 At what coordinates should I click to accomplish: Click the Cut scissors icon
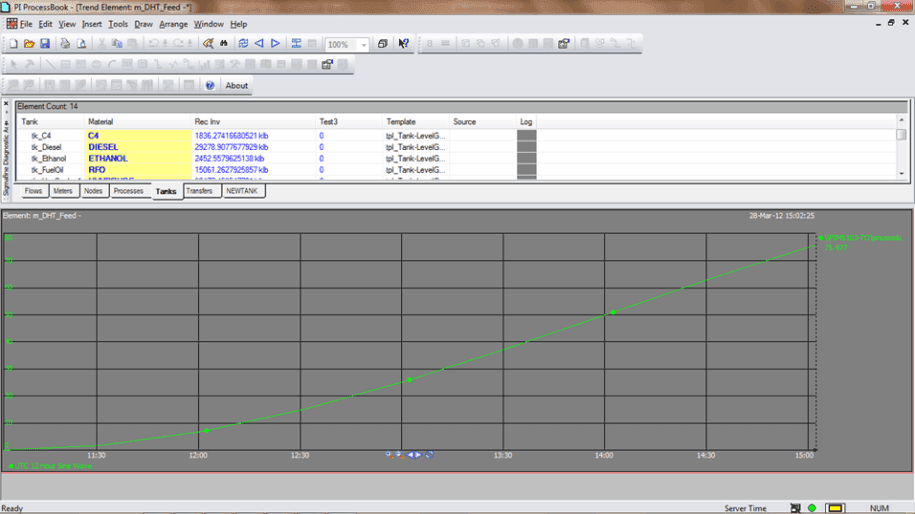coord(101,44)
